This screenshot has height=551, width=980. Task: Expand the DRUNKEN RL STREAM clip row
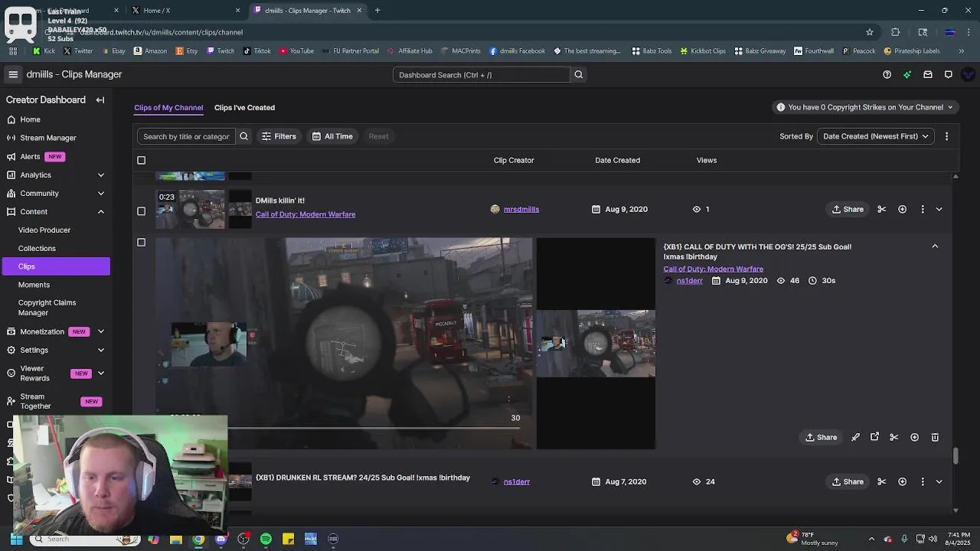(x=939, y=481)
